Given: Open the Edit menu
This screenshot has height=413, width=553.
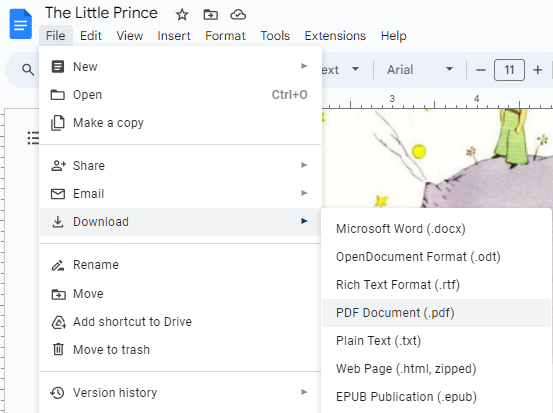Looking at the screenshot, I should coord(91,36).
